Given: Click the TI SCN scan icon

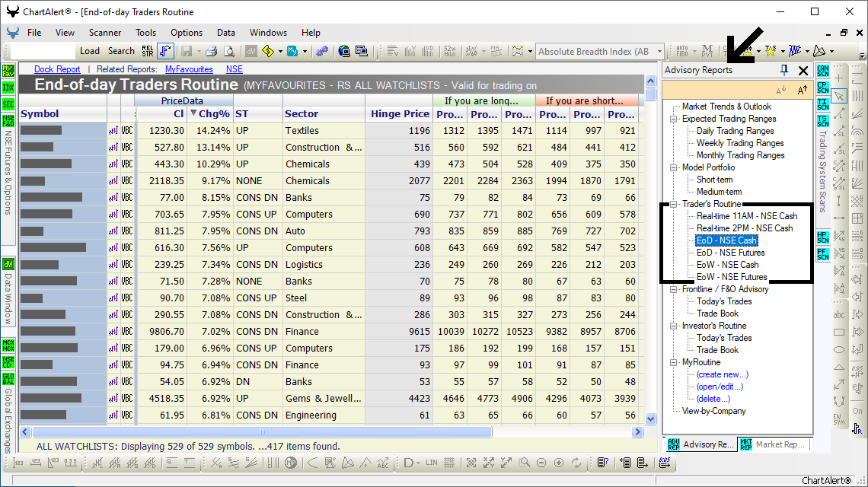Looking at the screenshot, I should point(823,104).
